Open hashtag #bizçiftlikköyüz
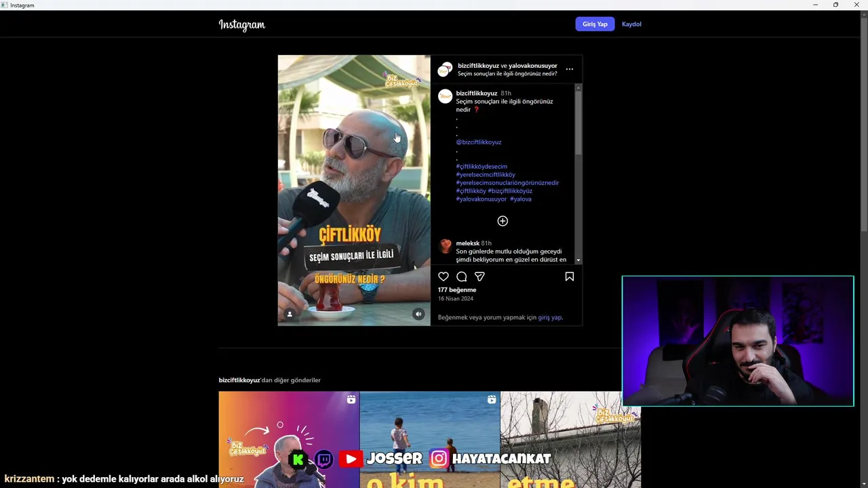 pyautogui.click(x=510, y=190)
